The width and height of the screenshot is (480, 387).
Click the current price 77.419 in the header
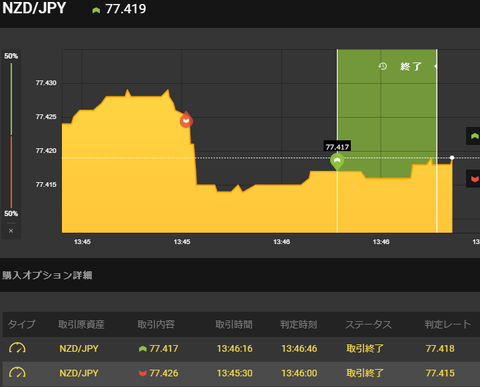click(x=126, y=9)
